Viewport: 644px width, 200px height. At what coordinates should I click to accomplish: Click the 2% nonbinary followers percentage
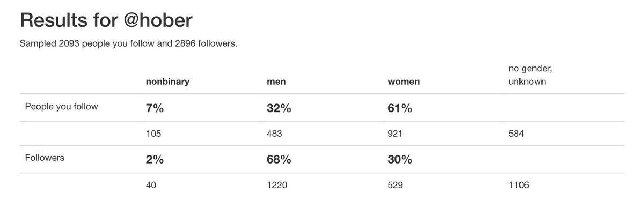coord(155,160)
